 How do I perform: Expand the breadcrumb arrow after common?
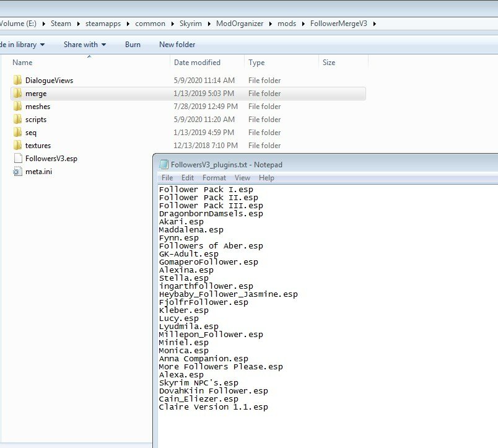172,24
